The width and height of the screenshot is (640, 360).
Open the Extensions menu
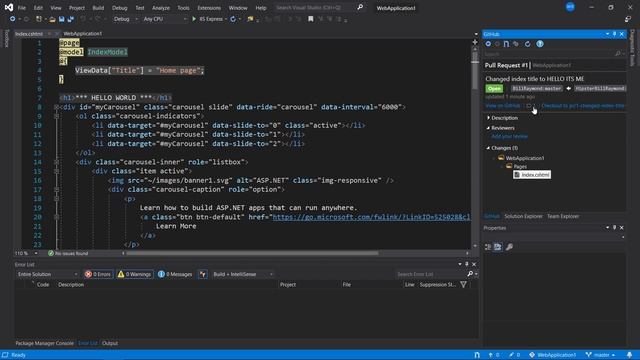pyautogui.click(x=209, y=8)
